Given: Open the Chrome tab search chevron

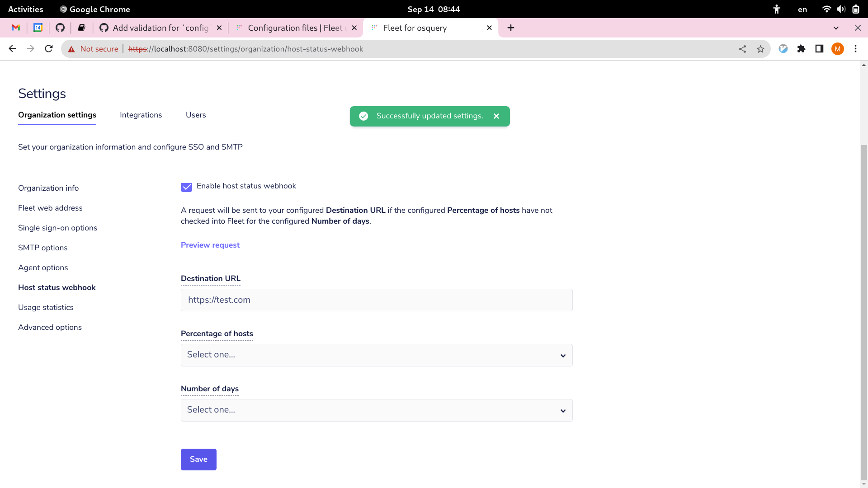Looking at the screenshot, I should point(836,28).
